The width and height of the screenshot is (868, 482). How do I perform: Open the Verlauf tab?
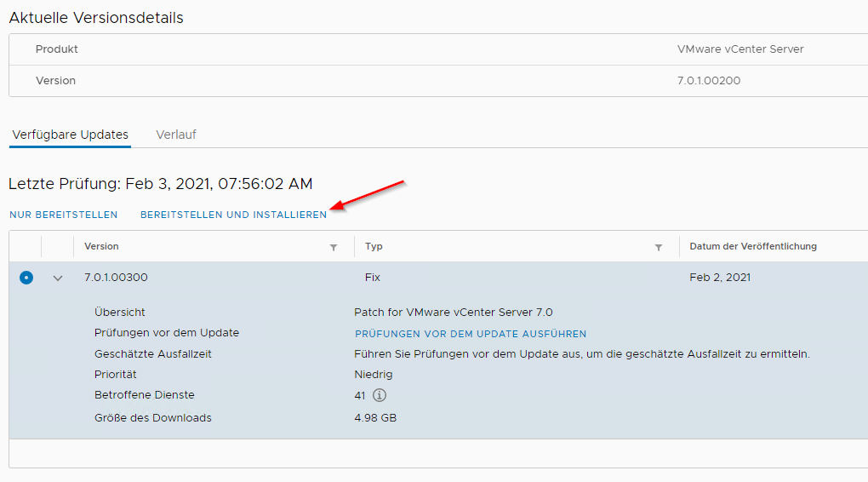coord(176,135)
